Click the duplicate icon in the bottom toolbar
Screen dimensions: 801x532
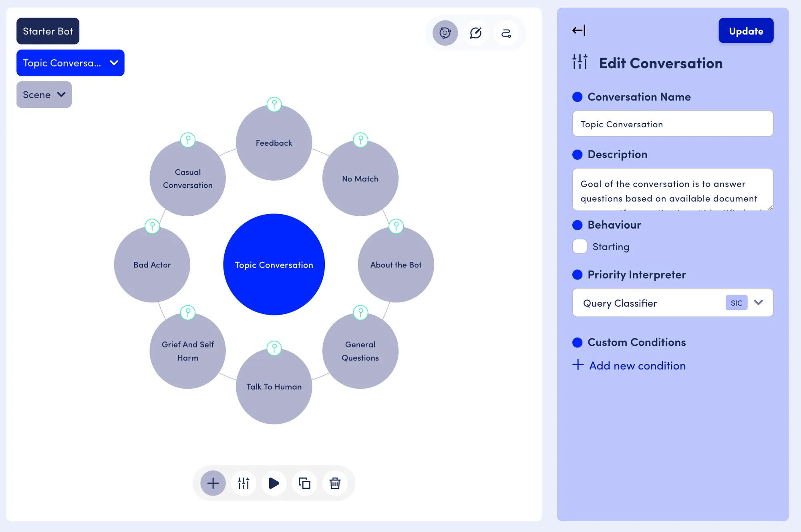pyautogui.click(x=304, y=483)
